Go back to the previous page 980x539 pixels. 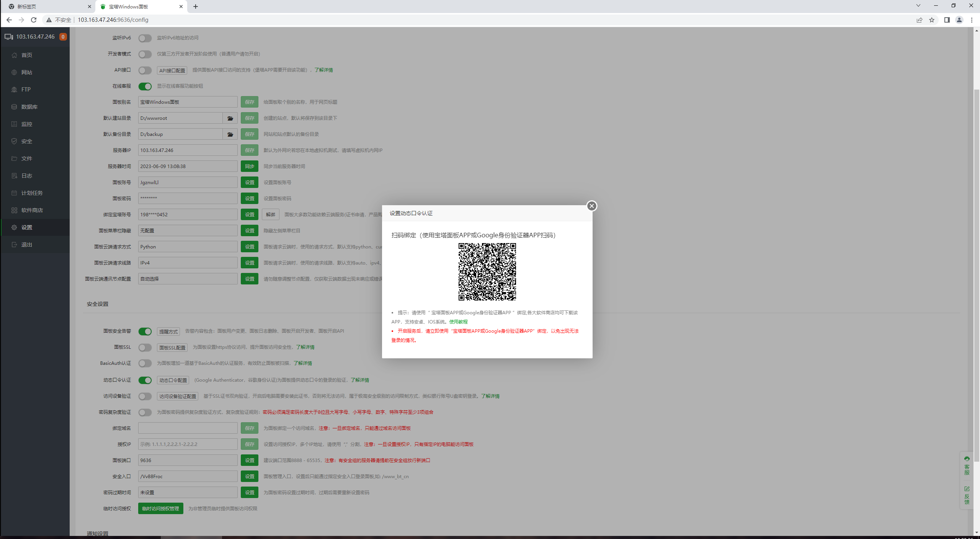[x=9, y=20]
